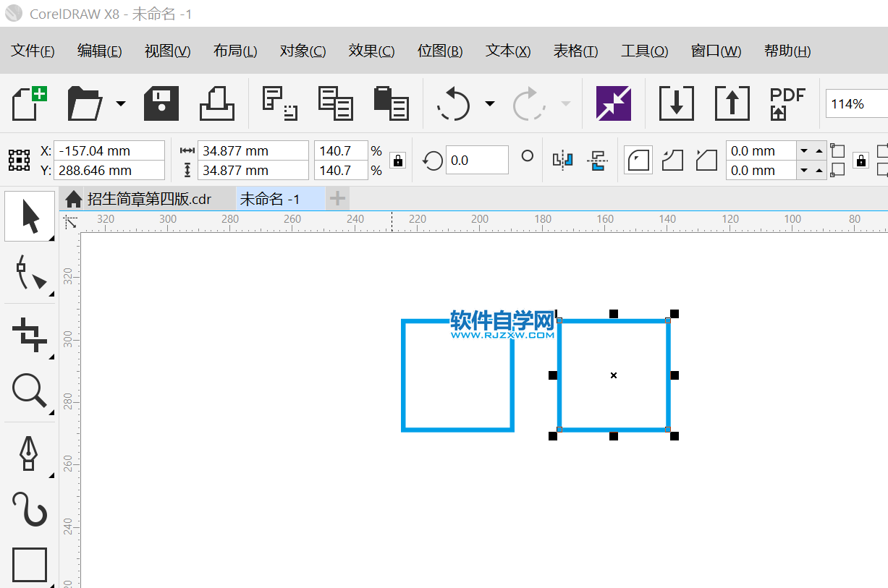Pick the Rectangle tool
This screenshot has height=588, width=888.
[30, 565]
